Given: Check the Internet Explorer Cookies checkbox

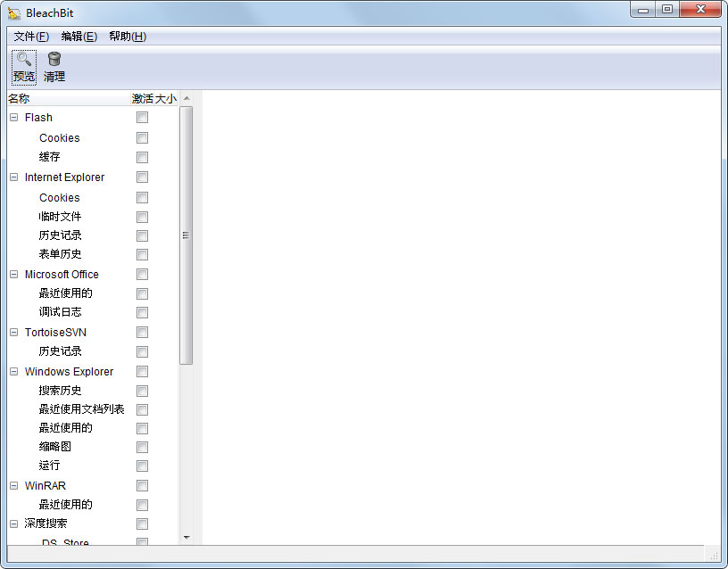Looking at the screenshot, I should tap(142, 198).
